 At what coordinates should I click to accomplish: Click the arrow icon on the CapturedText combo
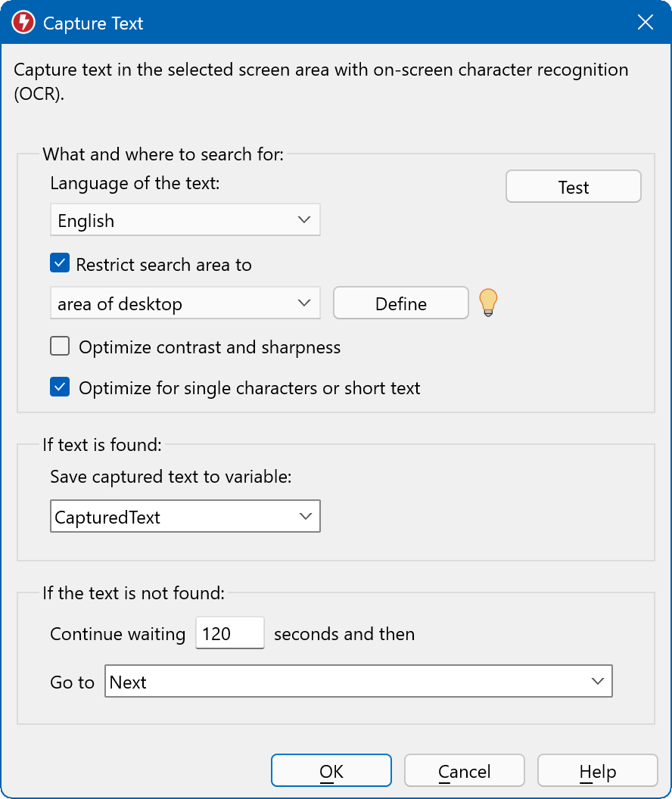(305, 516)
